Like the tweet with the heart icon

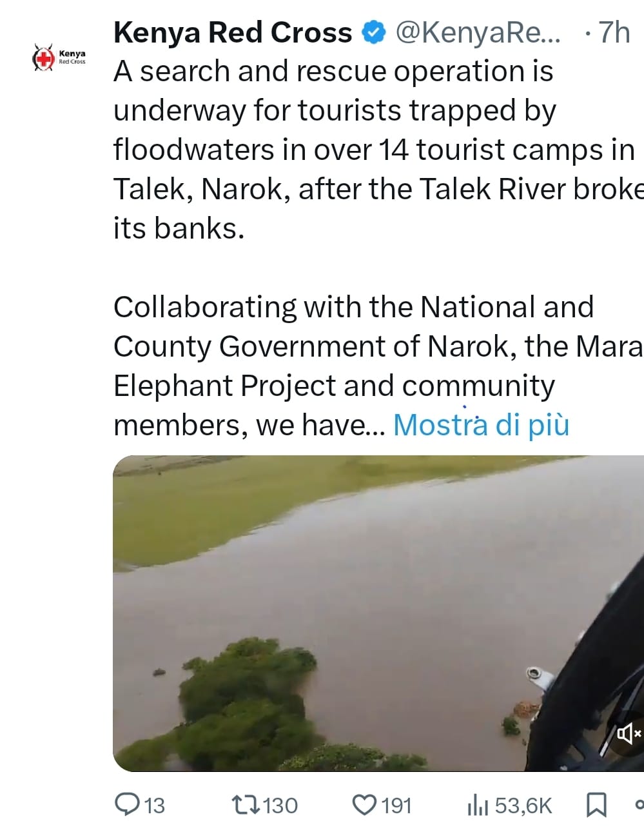pos(365,805)
